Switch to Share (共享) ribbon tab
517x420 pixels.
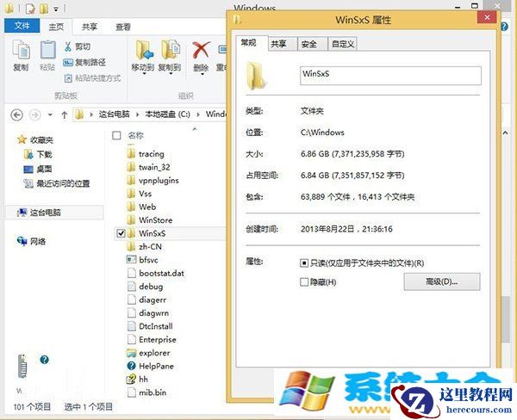(90, 27)
